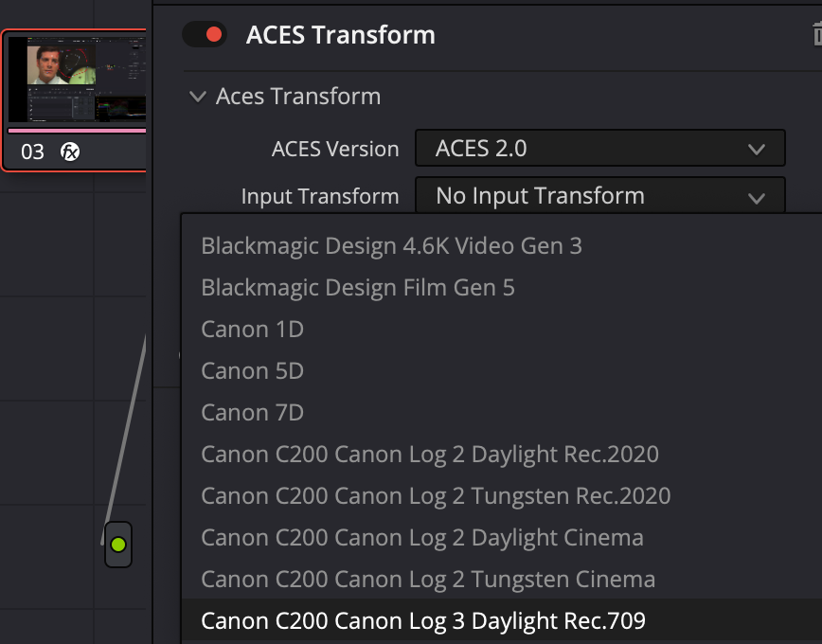Open the Input Transform dropdown
Viewport: 822px width, 644px height.
[x=599, y=196]
